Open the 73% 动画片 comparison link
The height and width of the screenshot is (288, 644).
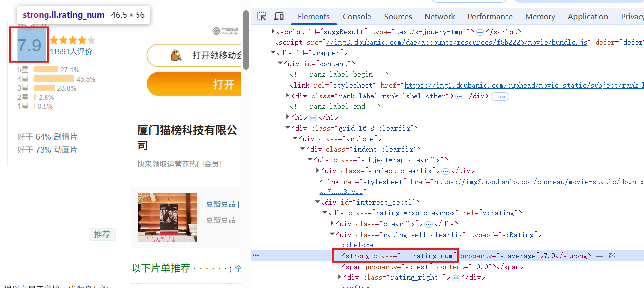(56, 150)
